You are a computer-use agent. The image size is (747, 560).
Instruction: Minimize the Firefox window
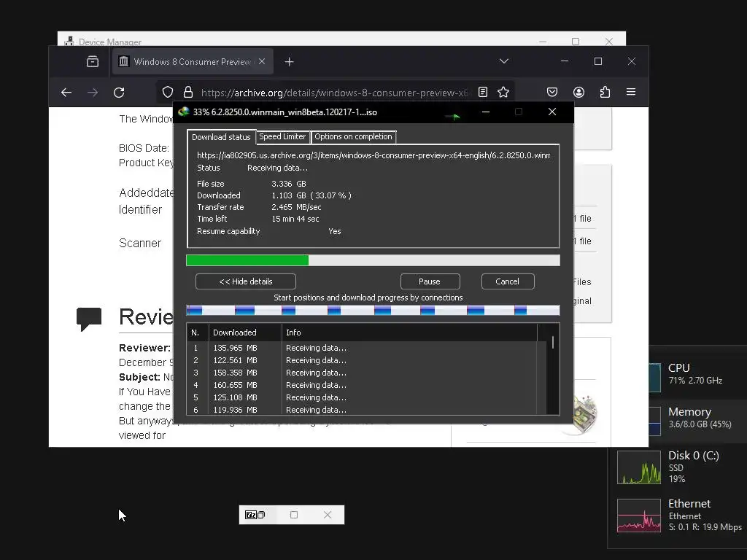tap(565, 61)
